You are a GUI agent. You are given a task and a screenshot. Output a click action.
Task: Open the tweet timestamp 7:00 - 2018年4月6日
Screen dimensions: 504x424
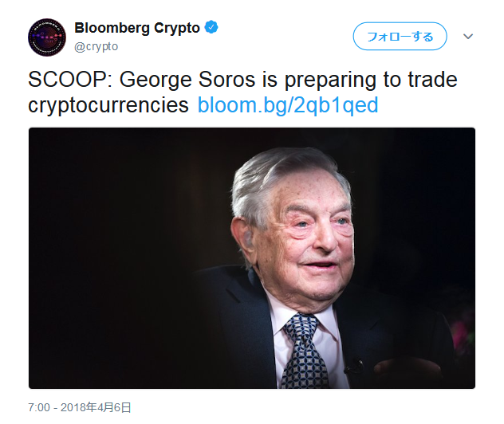80,407
